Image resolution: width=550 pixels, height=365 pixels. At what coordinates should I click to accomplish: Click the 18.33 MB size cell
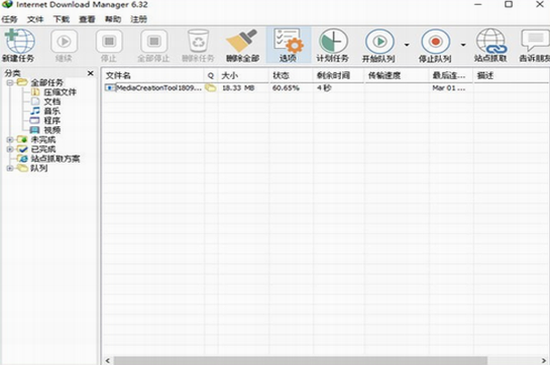[238, 88]
